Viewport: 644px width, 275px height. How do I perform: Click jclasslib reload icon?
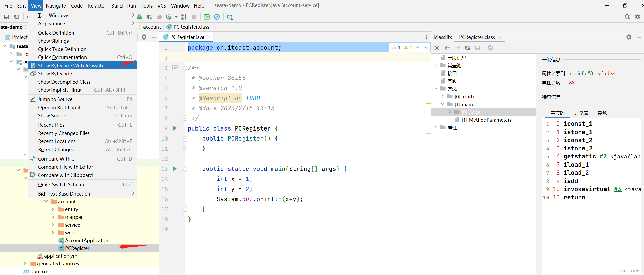[x=467, y=48]
